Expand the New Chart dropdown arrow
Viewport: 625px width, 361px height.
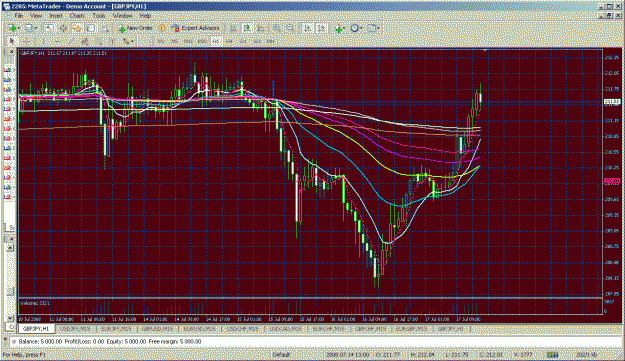coord(19,28)
